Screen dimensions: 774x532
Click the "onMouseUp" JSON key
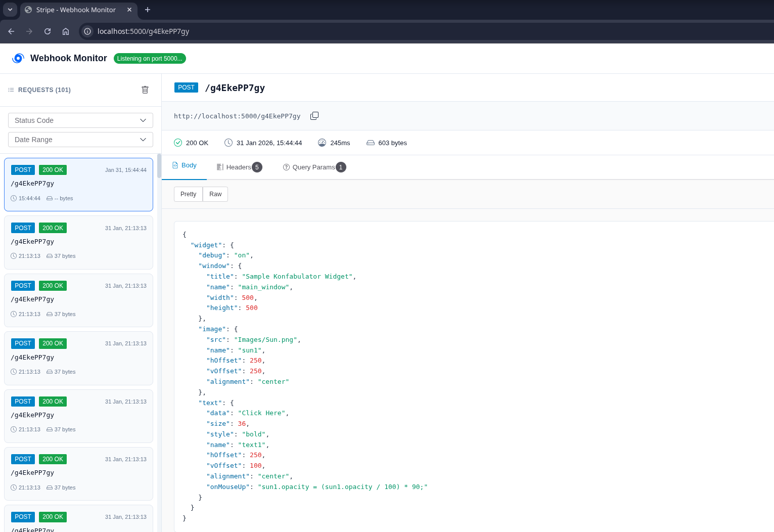228,487
